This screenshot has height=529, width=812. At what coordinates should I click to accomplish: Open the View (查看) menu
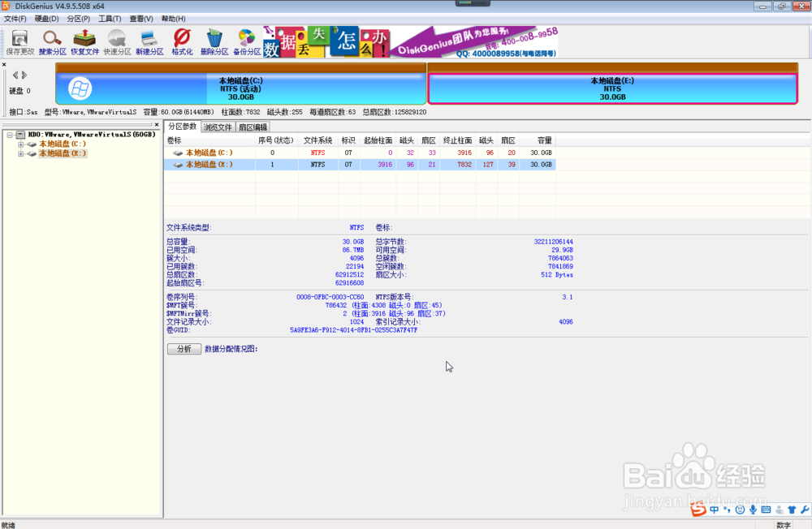[x=140, y=19]
